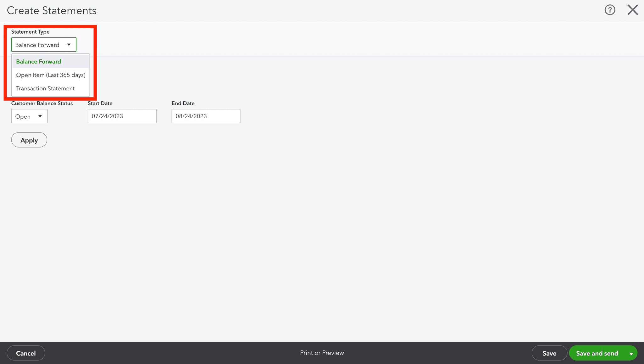The image size is (644, 364).
Task: Select Transaction Statement option
Action: [45, 88]
